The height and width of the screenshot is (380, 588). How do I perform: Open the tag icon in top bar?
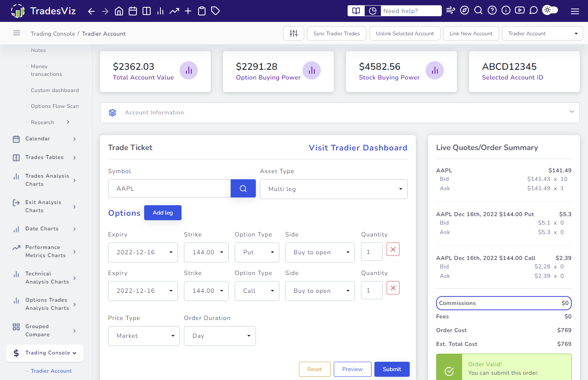[216, 11]
